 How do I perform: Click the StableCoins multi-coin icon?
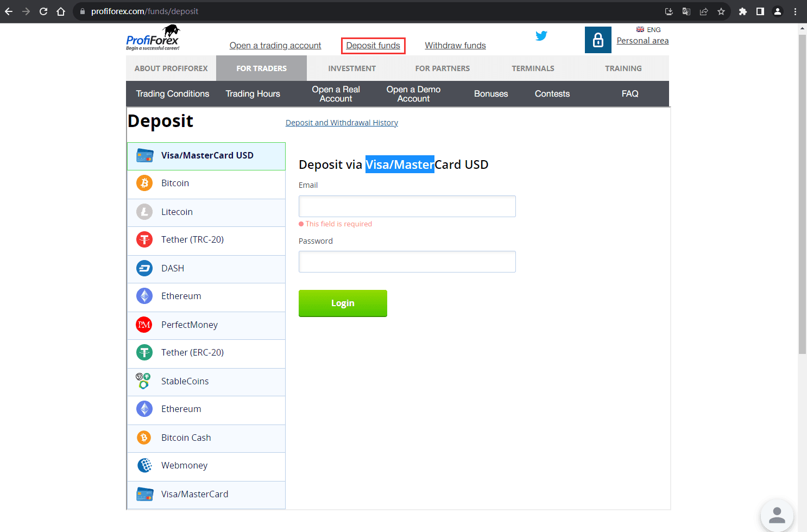coord(143,381)
